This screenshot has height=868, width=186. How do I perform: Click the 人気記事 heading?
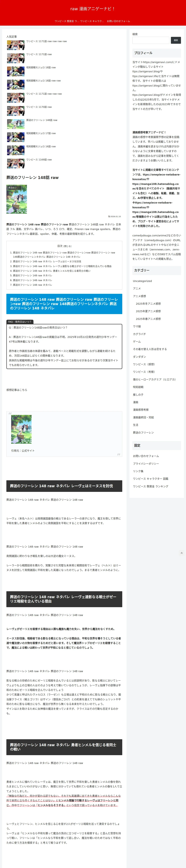11,37
